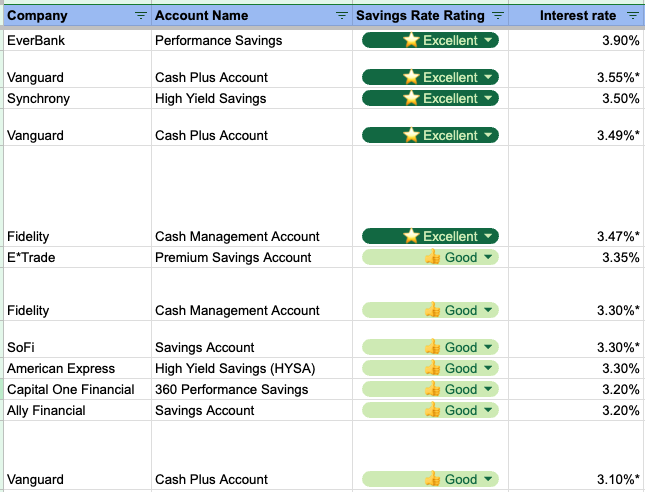Select the 3.49%* interest rate cell
645x492 pixels.
(x=577, y=127)
